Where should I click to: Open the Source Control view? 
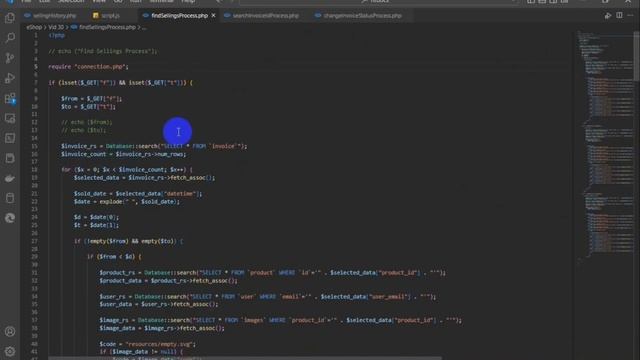pyautogui.click(x=10, y=58)
